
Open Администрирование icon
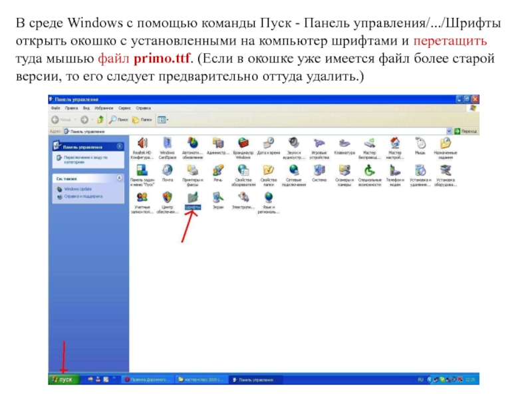coord(218,146)
